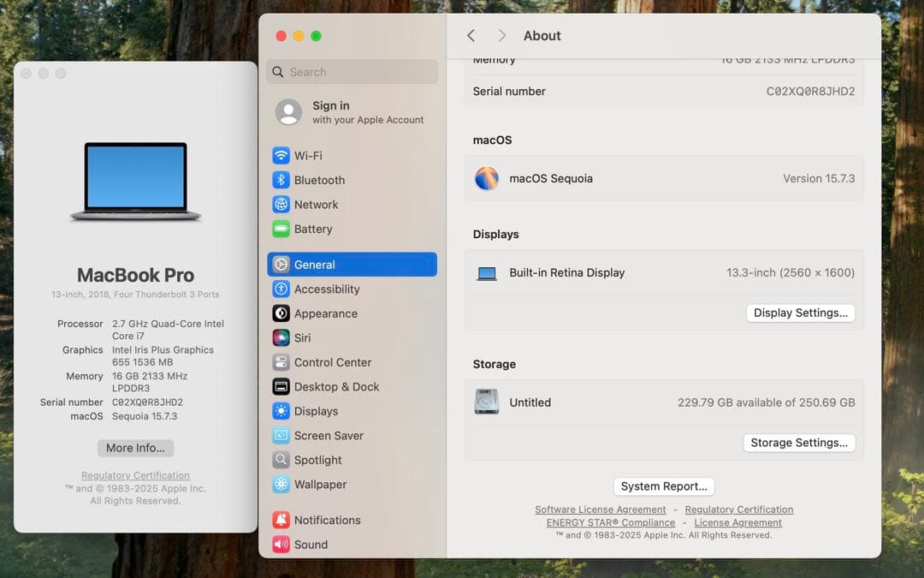The image size is (924, 578).
Task: Select the Accessibility icon
Action: tap(283, 289)
